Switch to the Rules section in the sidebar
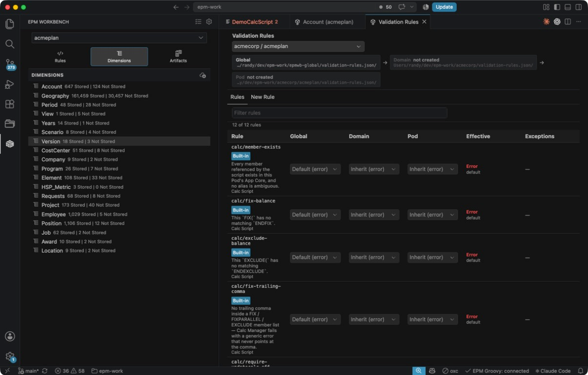Viewport: 588px width, 375px height. coord(60,57)
